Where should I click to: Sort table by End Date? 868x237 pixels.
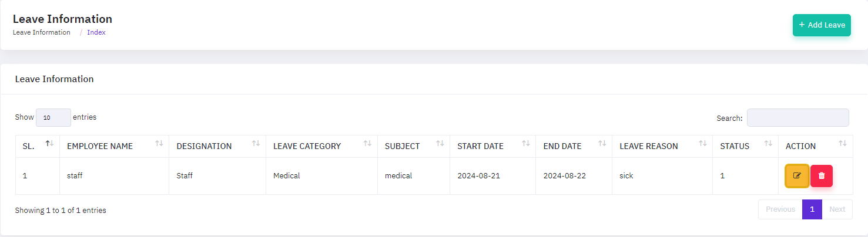tap(602, 144)
